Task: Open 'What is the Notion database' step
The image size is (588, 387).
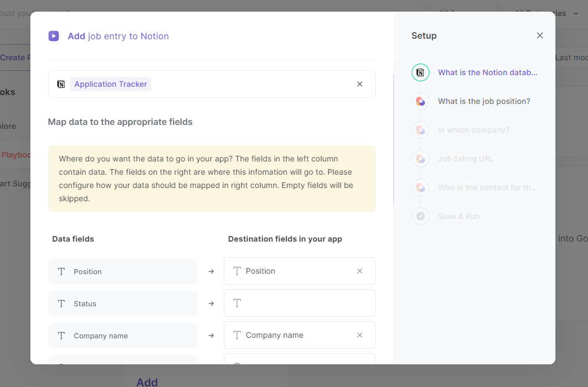Action: coord(487,72)
